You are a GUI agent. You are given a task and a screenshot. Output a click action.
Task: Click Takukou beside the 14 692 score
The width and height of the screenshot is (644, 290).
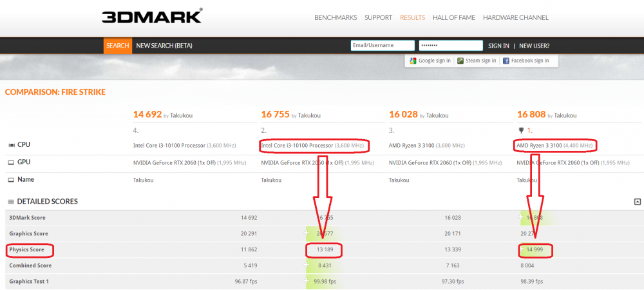pyautogui.click(x=181, y=116)
